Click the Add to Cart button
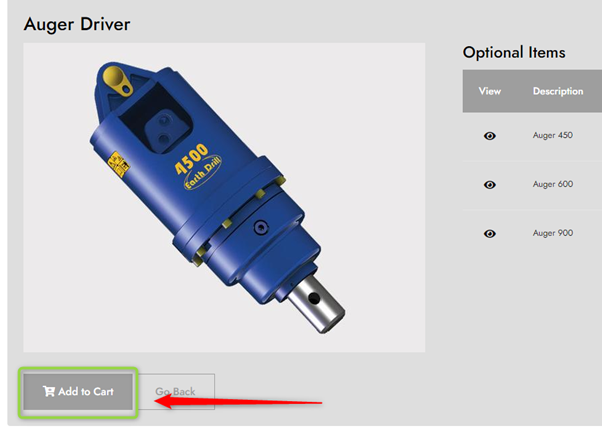602x428 pixels. (x=78, y=392)
